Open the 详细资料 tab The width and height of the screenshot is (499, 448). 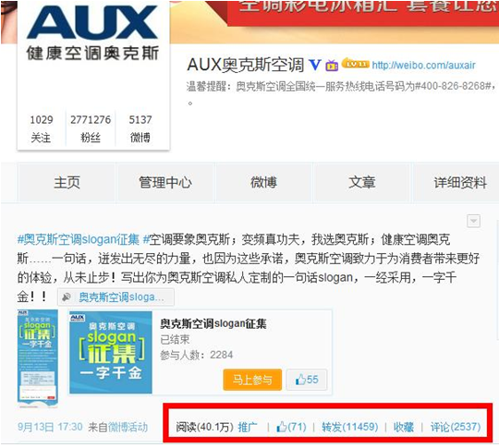coord(459,182)
